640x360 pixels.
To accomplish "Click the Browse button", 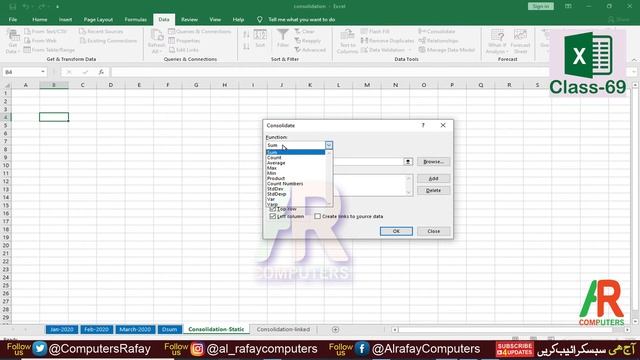I will (433, 162).
